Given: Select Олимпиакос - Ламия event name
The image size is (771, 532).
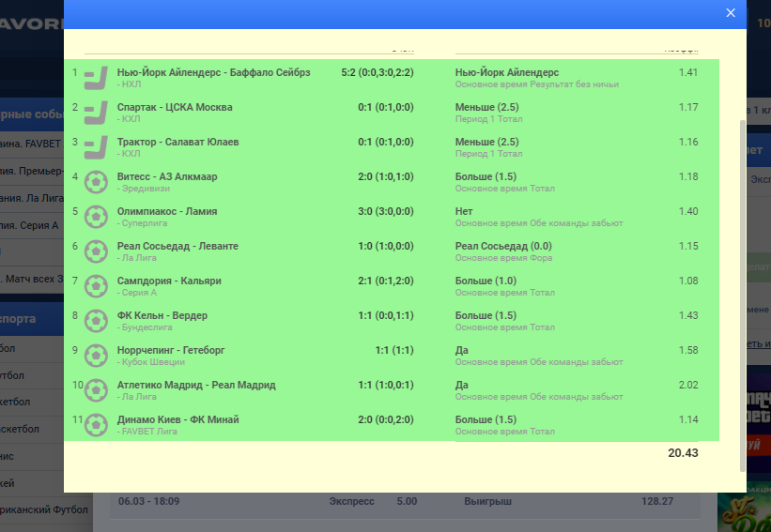Looking at the screenshot, I should click(x=167, y=211).
